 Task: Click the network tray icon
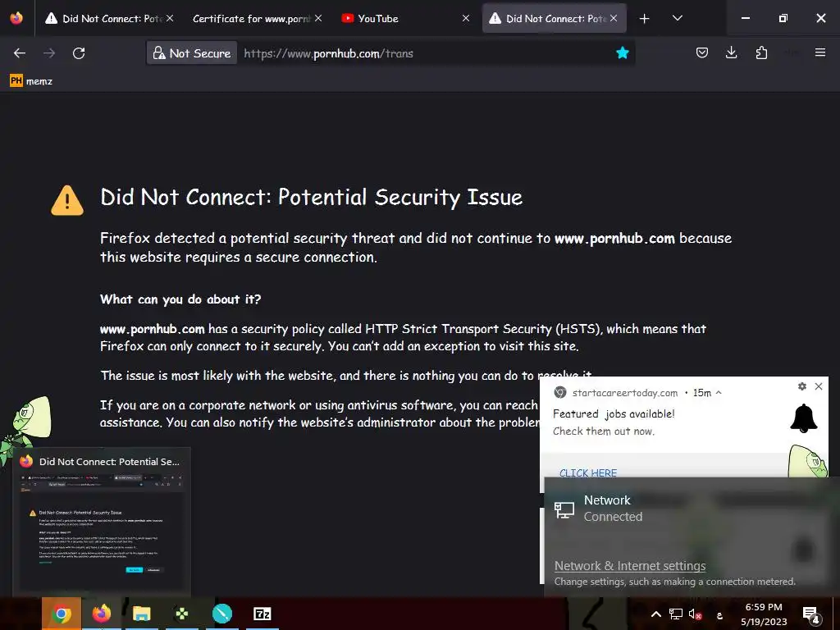pos(676,614)
